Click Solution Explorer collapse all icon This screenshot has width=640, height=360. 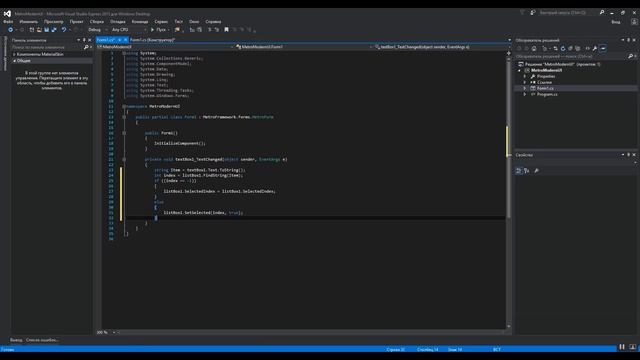(x=570, y=49)
